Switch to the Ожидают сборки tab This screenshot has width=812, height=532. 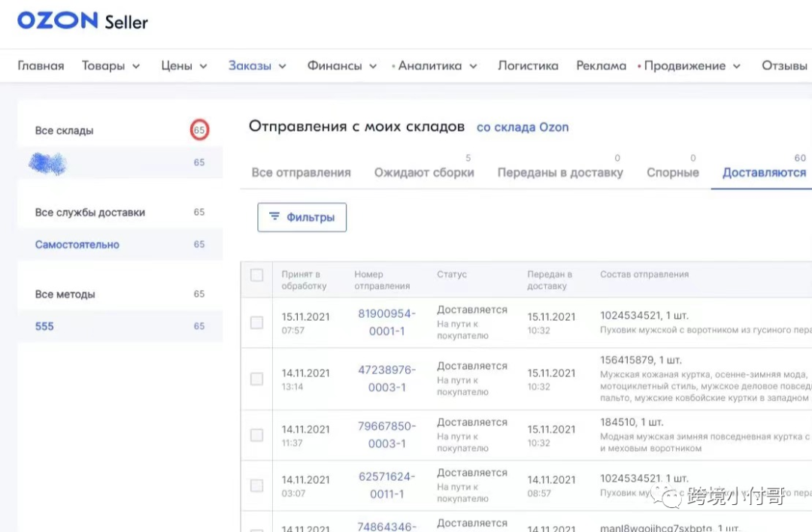[424, 173]
